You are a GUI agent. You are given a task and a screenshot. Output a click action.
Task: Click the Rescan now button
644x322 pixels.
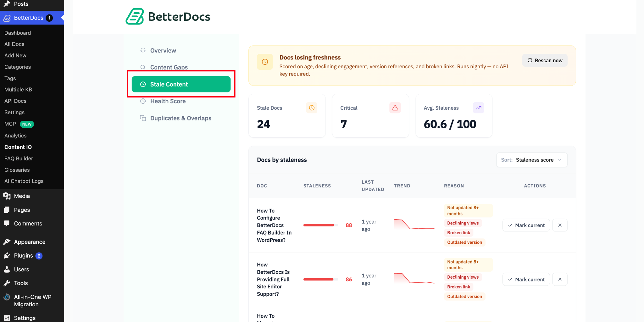[545, 60]
